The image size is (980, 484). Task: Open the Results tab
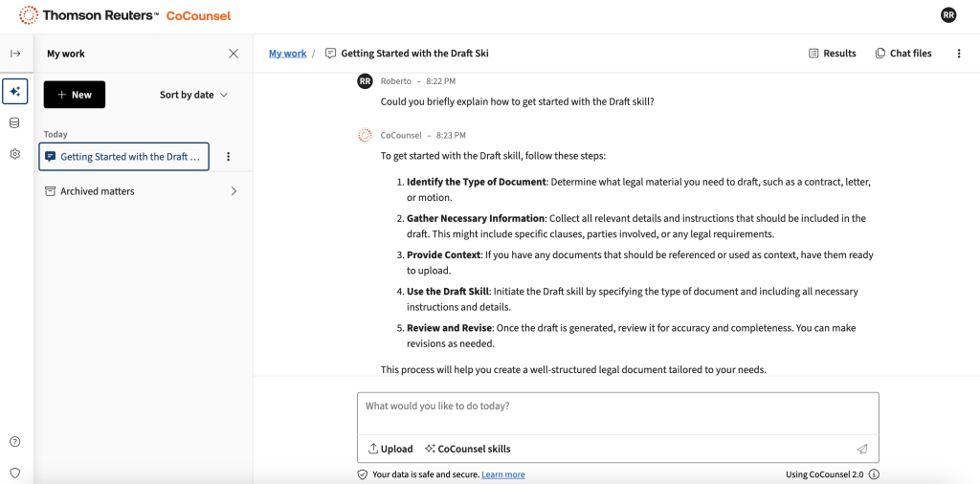click(x=832, y=54)
